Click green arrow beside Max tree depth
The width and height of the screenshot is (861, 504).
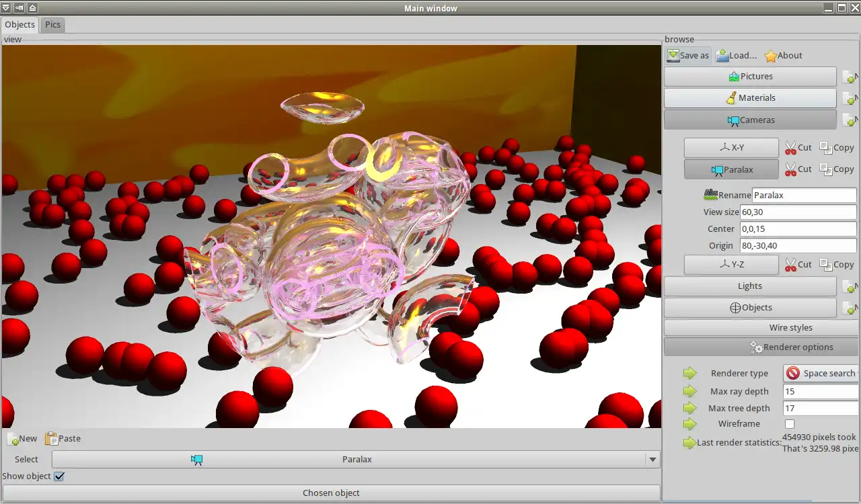point(690,408)
